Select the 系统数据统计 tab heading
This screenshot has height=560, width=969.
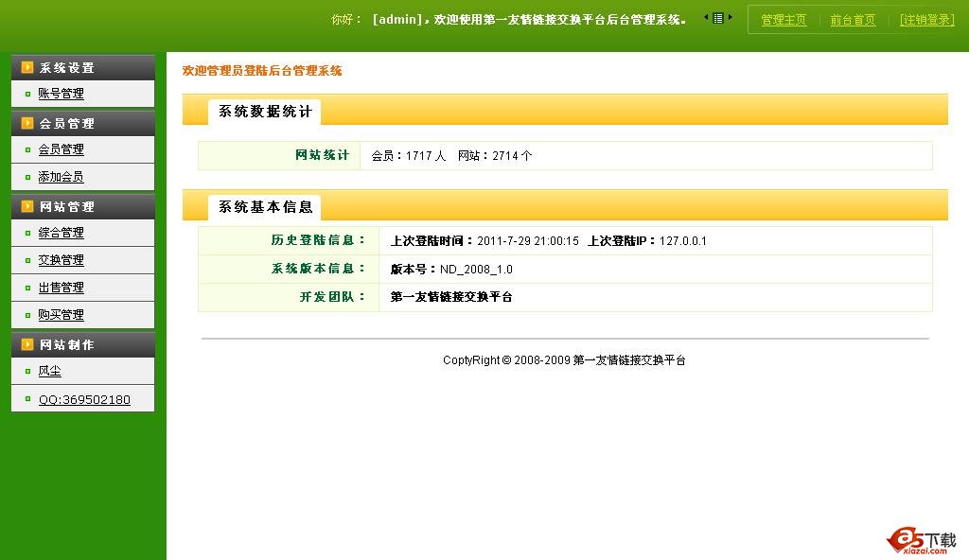pos(265,112)
